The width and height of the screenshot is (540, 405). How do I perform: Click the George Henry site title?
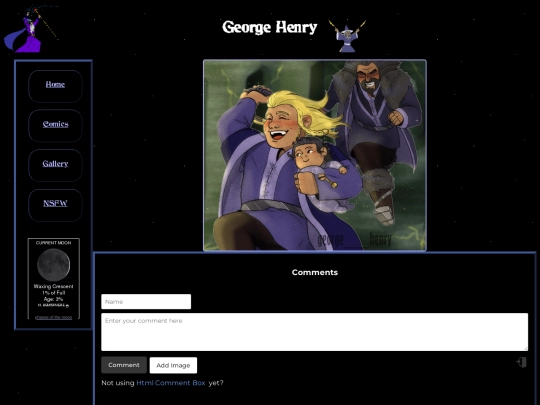pos(270,27)
